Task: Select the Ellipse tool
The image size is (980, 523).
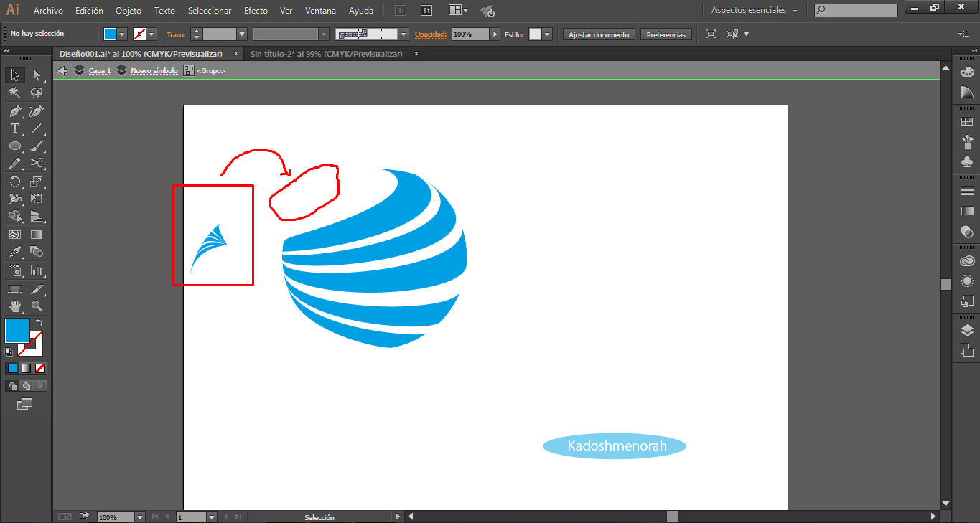Action: (14, 146)
